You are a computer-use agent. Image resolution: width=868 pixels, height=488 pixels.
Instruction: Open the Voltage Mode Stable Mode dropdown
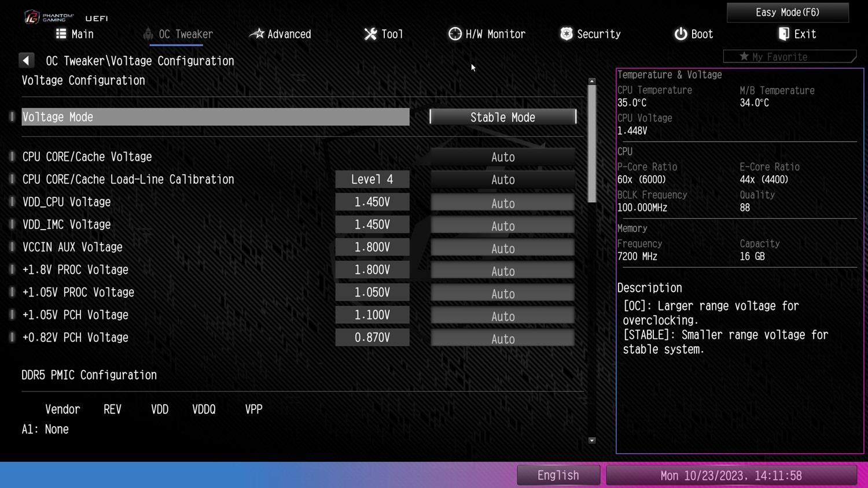pyautogui.click(x=502, y=117)
